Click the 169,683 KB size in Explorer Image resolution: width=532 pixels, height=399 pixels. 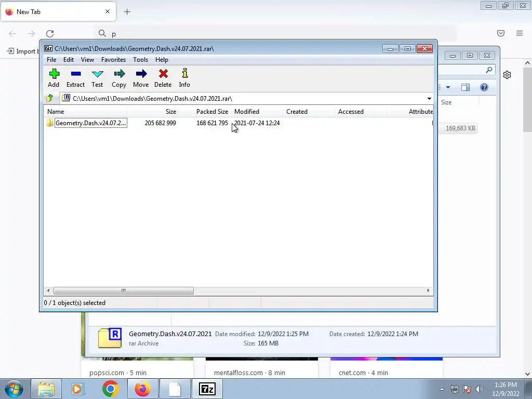pyautogui.click(x=460, y=128)
